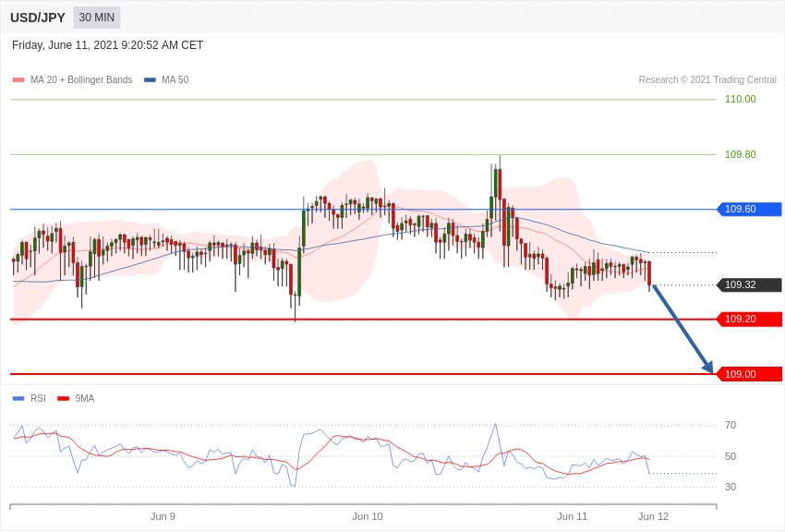This screenshot has width=785, height=532.
Task: Click the RSI 50 level label
Action: pos(731,456)
